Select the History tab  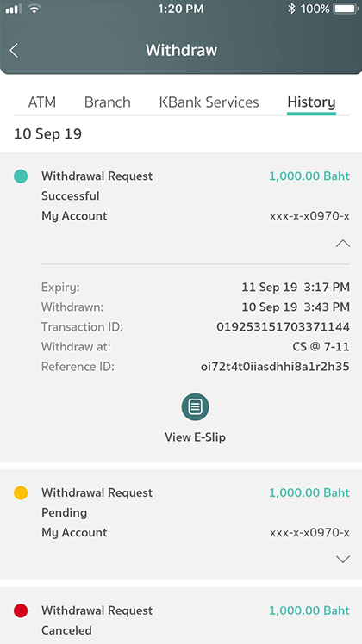[311, 102]
